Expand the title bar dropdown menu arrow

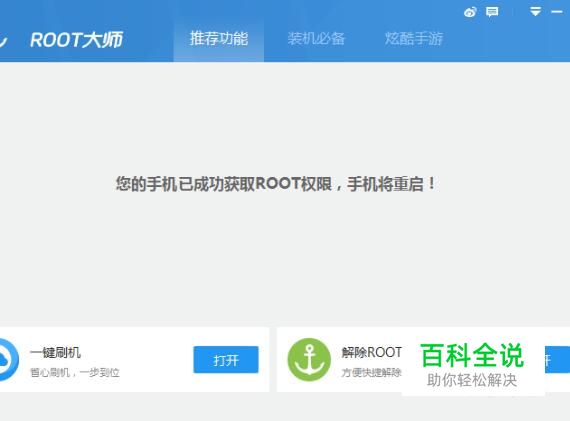pos(535,12)
